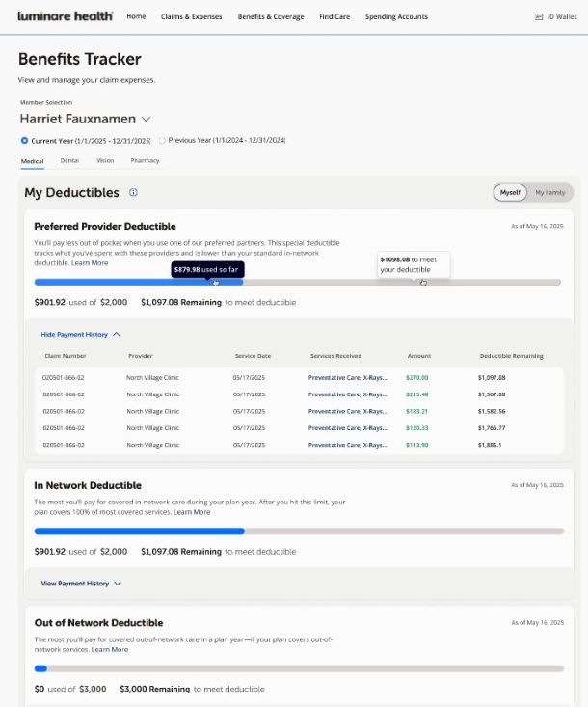The image size is (588, 707).
Task: Switch to the Dental tab
Action: pyautogui.click(x=69, y=161)
